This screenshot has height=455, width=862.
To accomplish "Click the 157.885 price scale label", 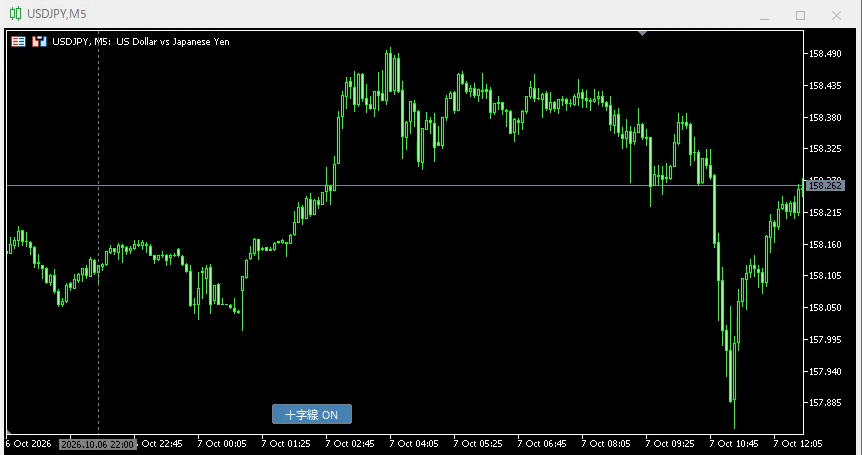I will [x=825, y=403].
